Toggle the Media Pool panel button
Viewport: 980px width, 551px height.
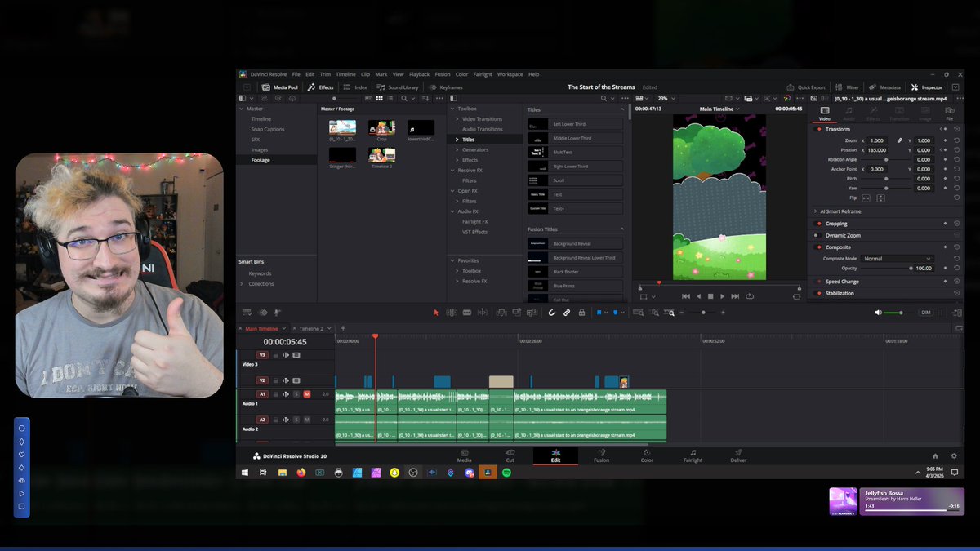[x=280, y=87]
